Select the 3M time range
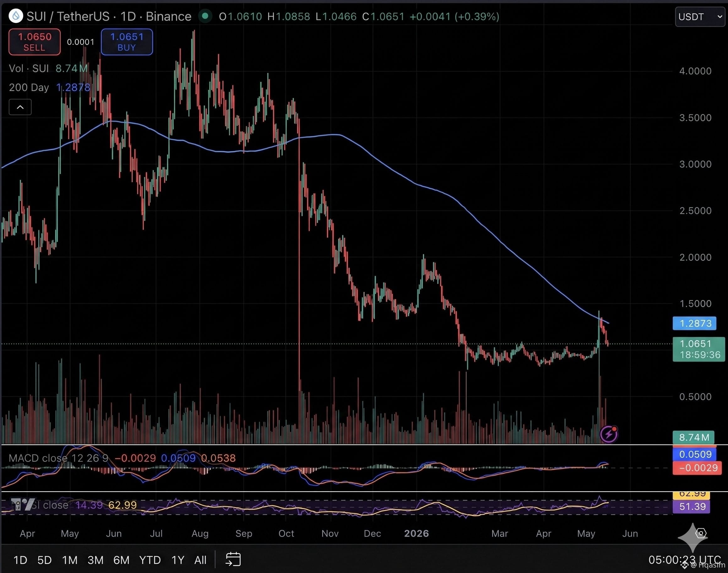The width and height of the screenshot is (728, 573). click(95, 560)
